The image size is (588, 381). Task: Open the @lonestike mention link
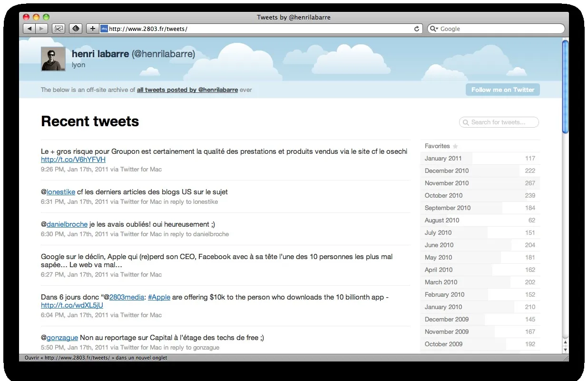(x=61, y=192)
